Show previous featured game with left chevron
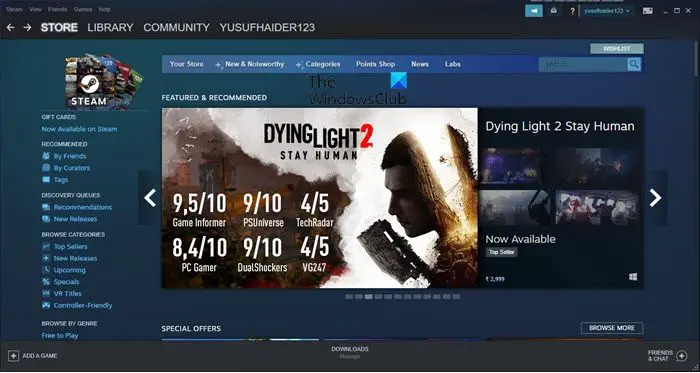Screen dimensions: 700x373 [x=150, y=198]
